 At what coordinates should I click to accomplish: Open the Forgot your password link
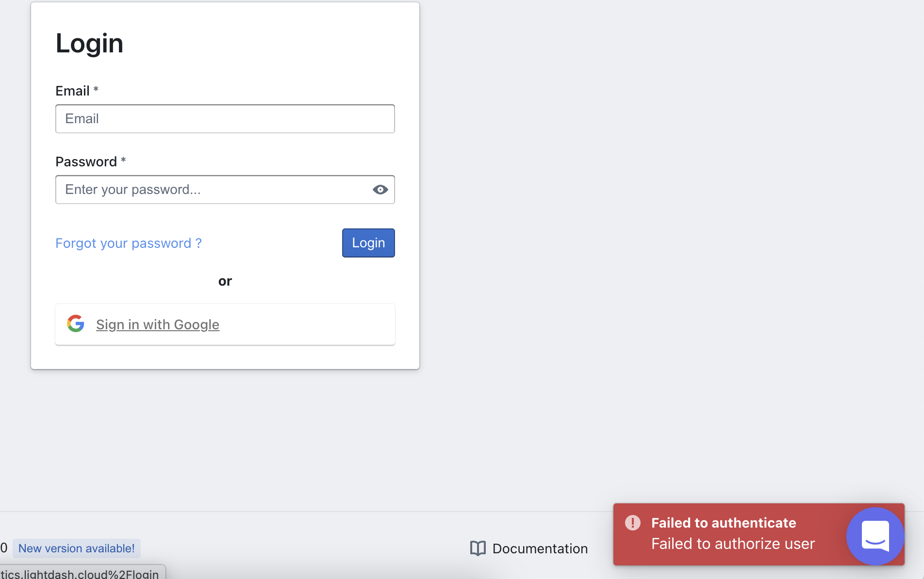128,243
